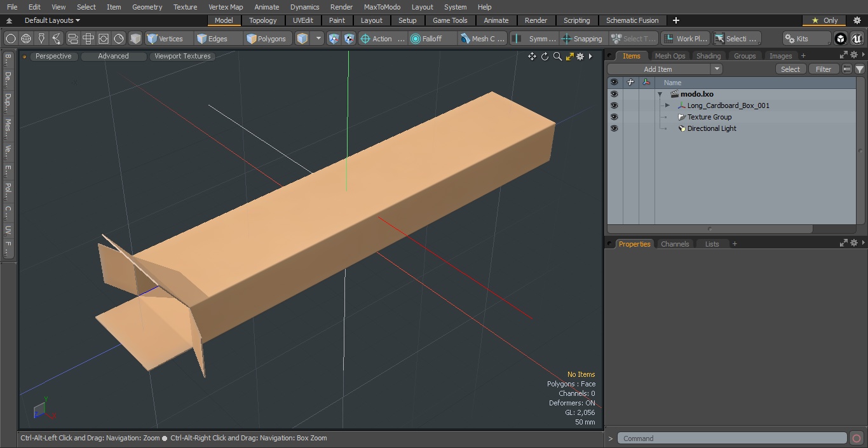The image size is (868, 448).
Task: Open the Advanced shading style dropdown
Action: click(113, 57)
